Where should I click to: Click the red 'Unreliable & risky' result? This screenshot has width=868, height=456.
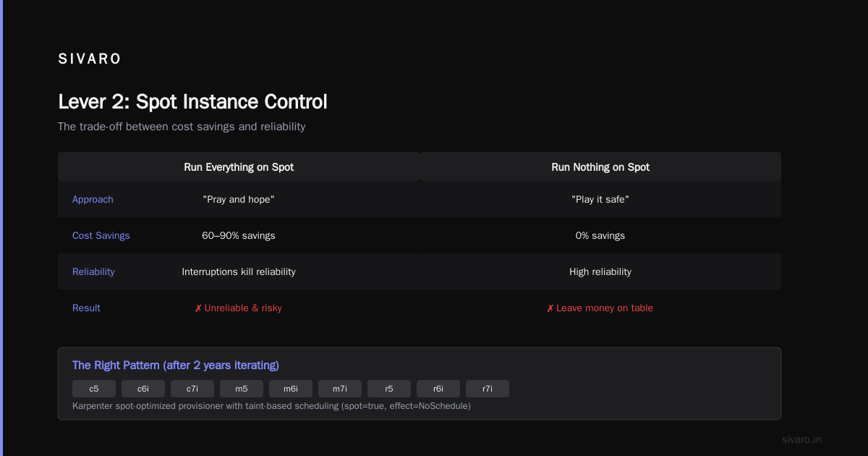point(239,308)
